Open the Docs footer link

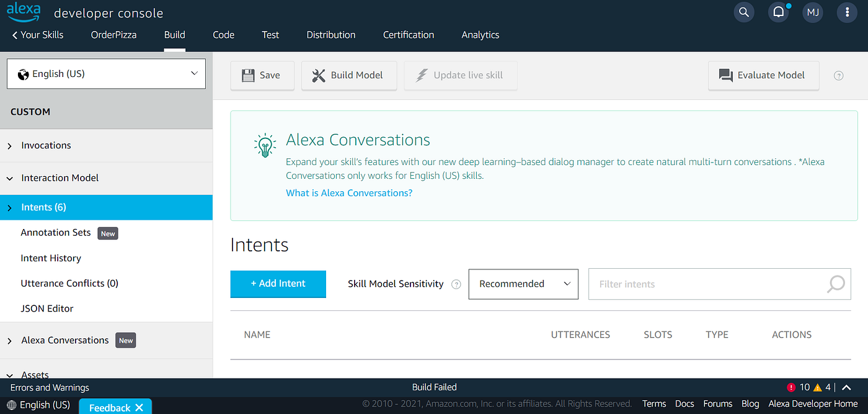click(684, 404)
